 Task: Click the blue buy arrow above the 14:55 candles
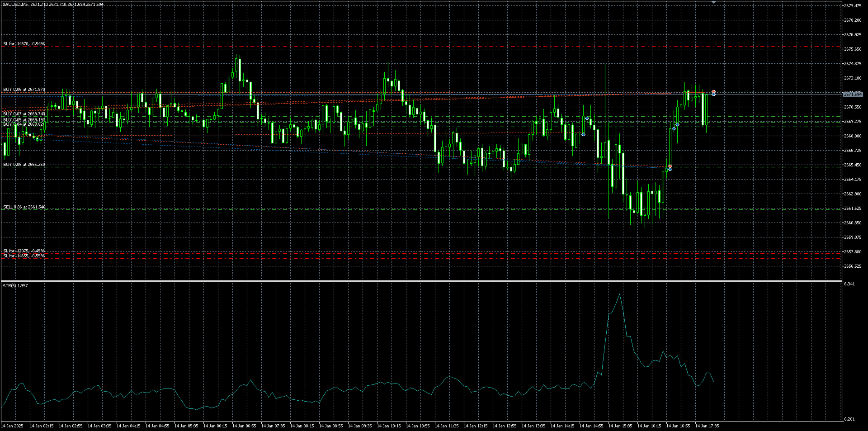[x=587, y=118]
